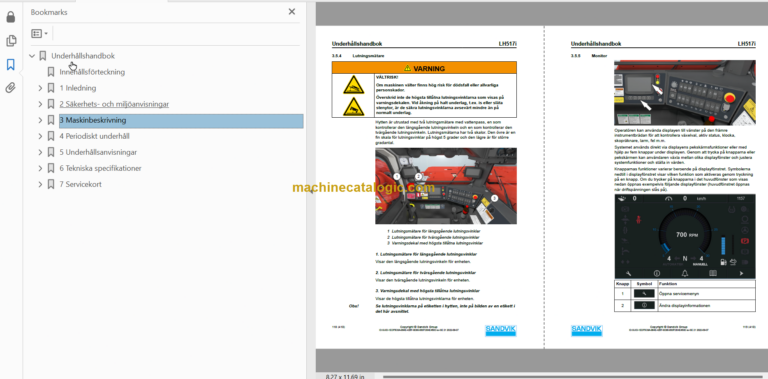The height and width of the screenshot is (379, 768).
Task: Go to the Innehållsförteckning bookmark
Action: pyautogui.click(x=92, y=72)
